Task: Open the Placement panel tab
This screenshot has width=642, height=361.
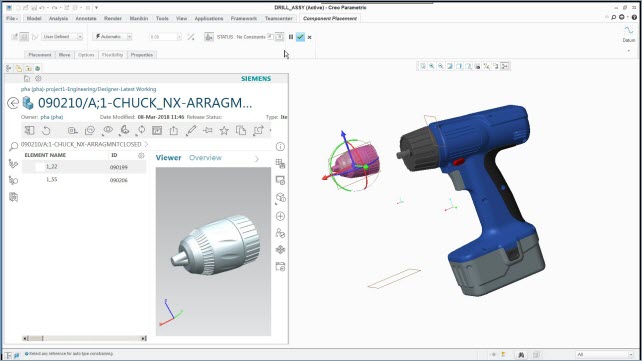Action: coord(40,55)
